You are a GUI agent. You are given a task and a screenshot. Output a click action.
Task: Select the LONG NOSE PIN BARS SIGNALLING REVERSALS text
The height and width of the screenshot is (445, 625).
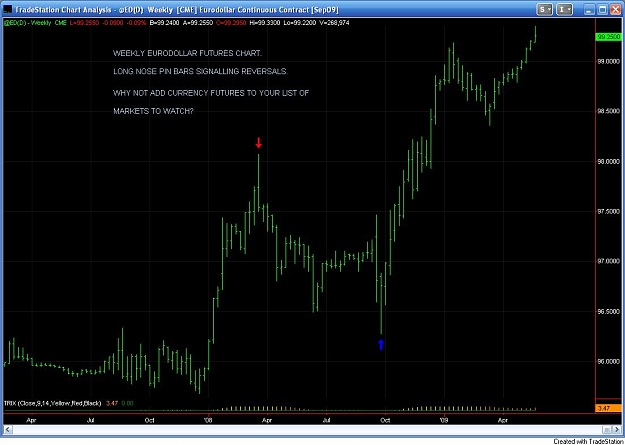[200, 71]
